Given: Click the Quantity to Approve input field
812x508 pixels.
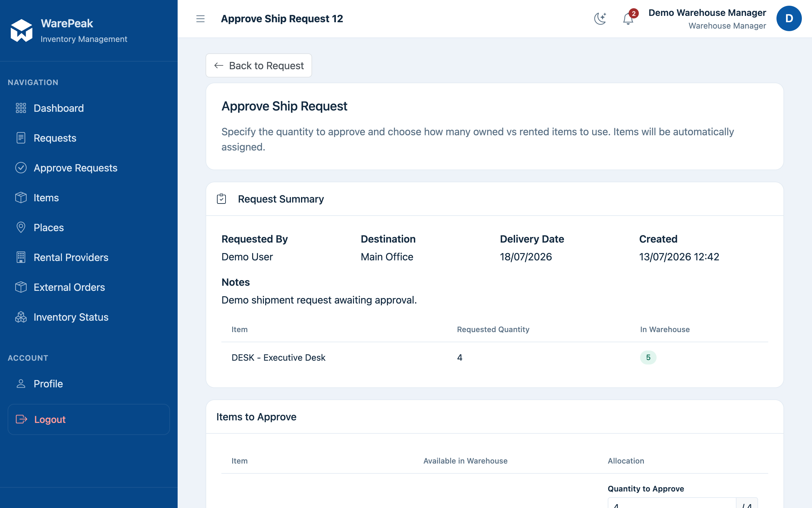Looking at the screenshot, I should [x=672, y=503].
